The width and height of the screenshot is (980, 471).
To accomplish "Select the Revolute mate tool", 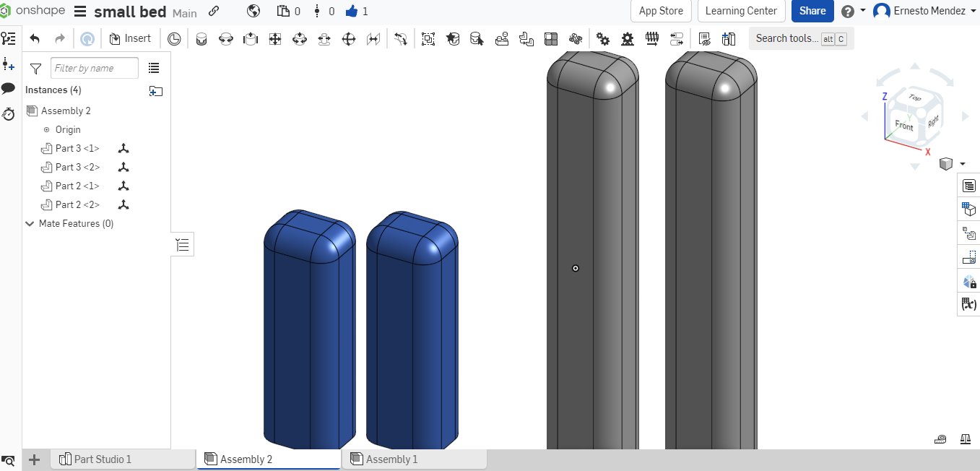I will (x=226, y=39).
